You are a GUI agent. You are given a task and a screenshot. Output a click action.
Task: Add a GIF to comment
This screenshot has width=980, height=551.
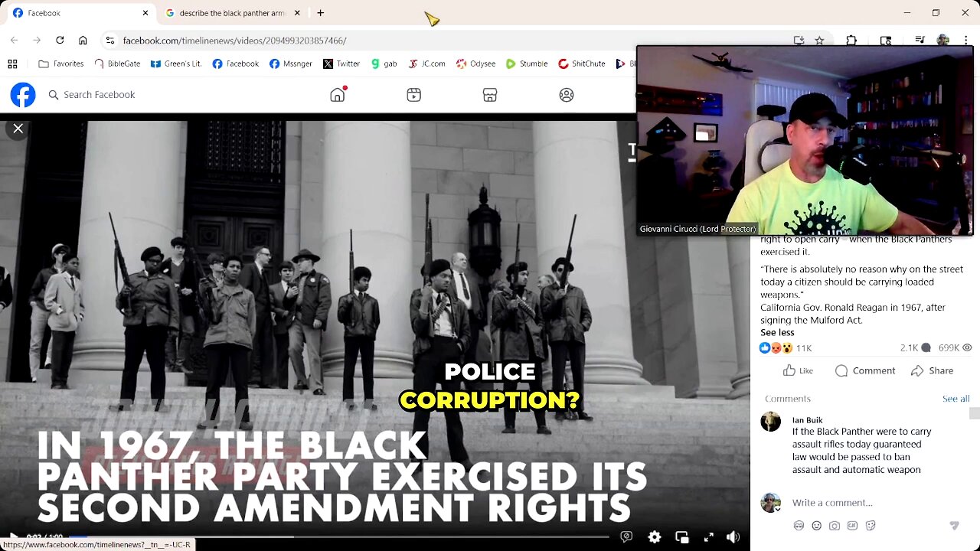click(852, 526)
